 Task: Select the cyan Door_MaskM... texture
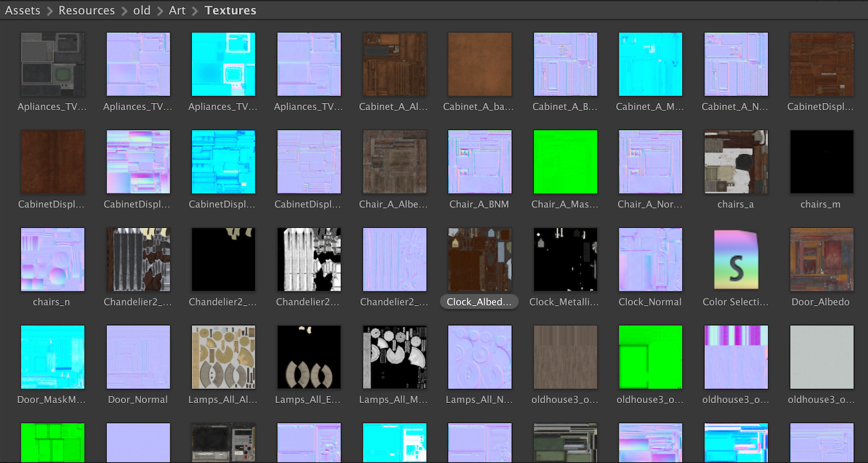click(53, 357)
